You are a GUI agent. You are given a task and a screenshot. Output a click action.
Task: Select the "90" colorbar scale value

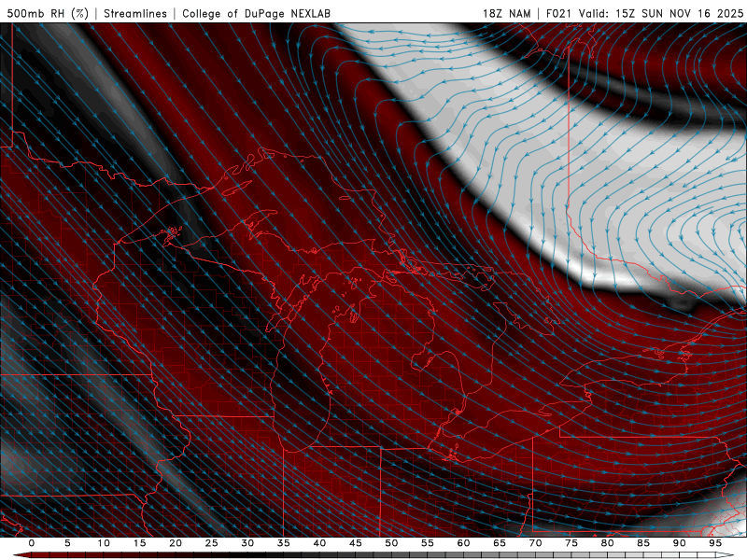pos(680,543)
